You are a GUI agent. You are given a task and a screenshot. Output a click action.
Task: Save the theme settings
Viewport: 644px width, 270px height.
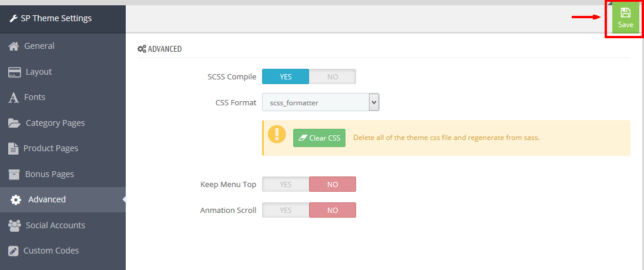pyautogui.click(x=626, y=19)
